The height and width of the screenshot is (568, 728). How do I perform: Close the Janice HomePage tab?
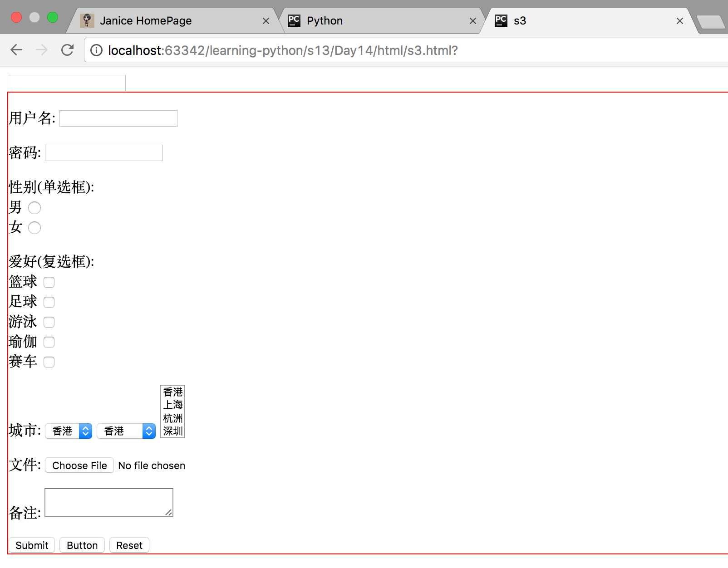point(266,21)
